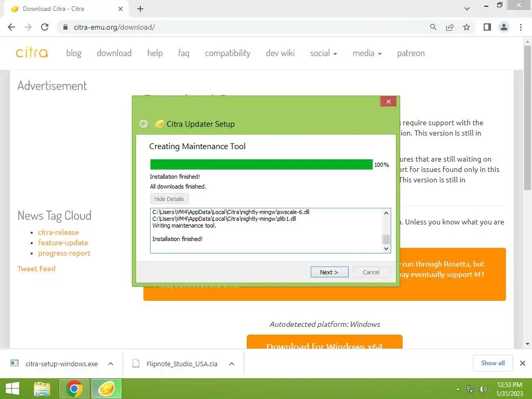Screen dimensions: 532x399
Task: Close the Citra Updater Setup dialog
Action: 389,101
